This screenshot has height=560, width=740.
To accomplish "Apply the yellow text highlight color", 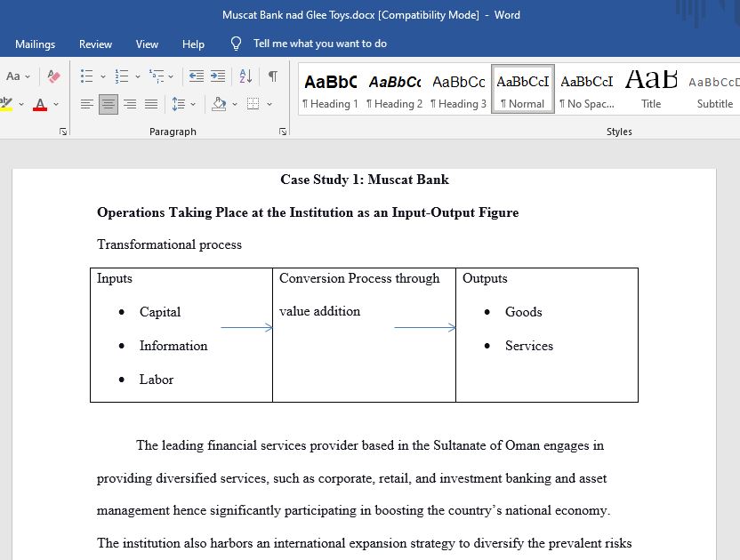I will tap(6, 104).
